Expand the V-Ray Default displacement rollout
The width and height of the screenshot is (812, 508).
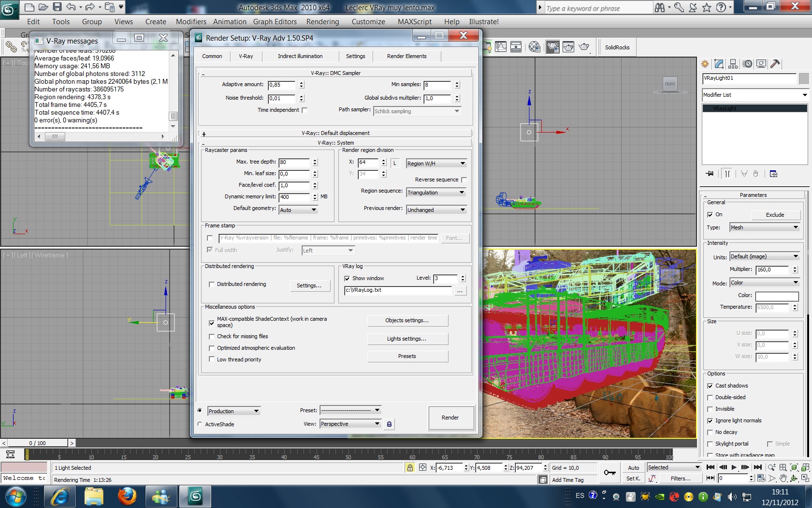pyautogui.click(x=335, y=133)
